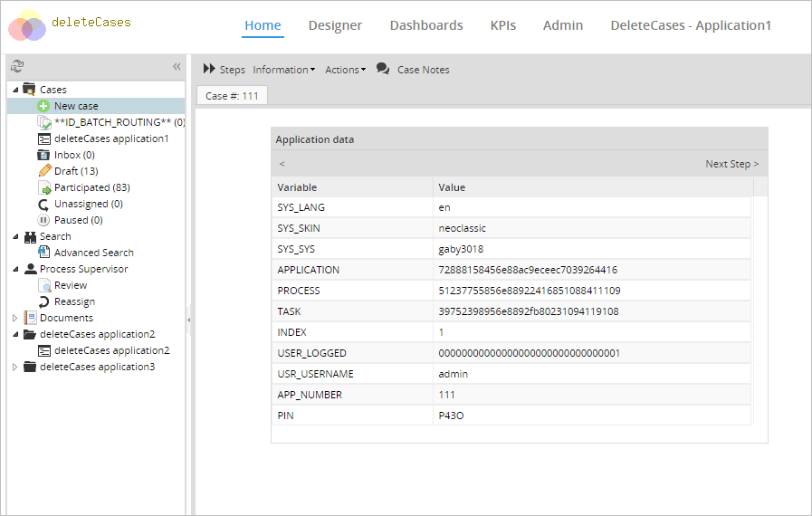Click the Steps double-arrow button
Image resolution: width=812 pixels, height=516 pixels.
[224, 70]
